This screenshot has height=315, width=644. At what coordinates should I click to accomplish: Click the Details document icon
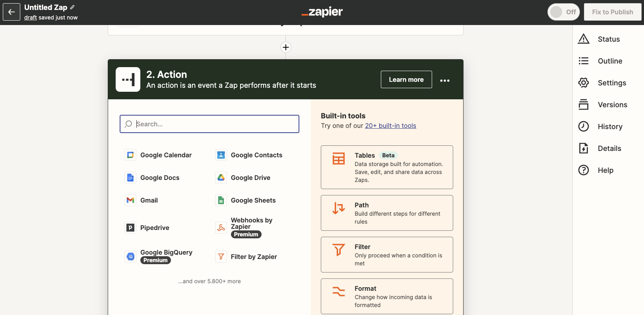click(x=584, y=148)
